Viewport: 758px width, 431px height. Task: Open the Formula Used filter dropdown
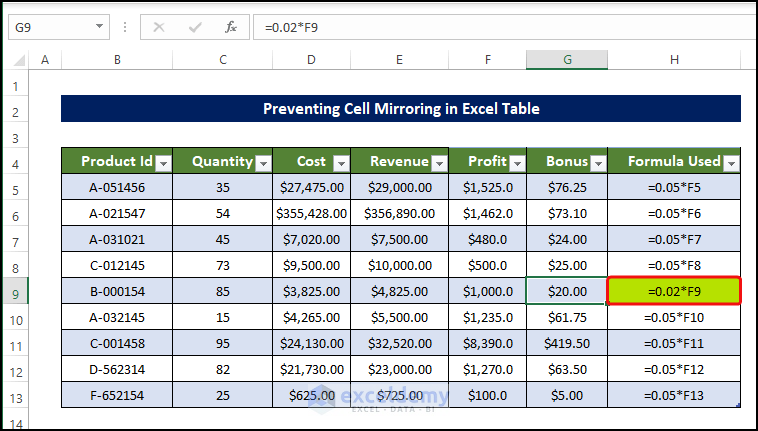(731, 162)
